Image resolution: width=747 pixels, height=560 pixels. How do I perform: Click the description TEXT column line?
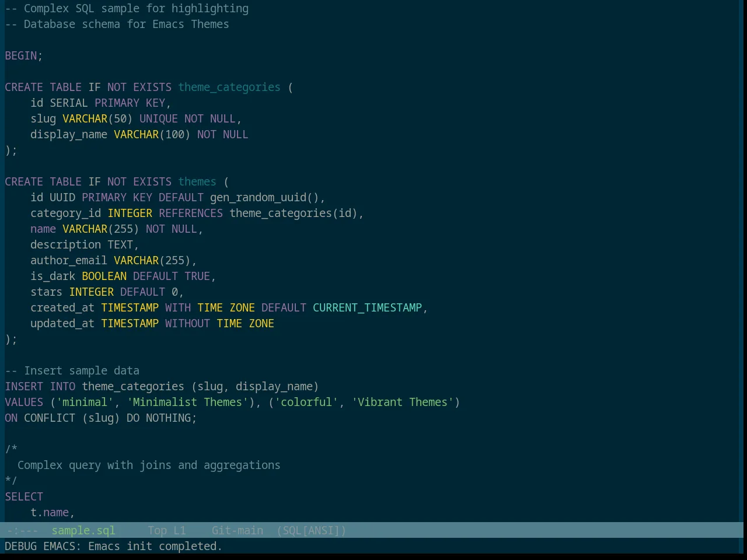[x=85, y=244]
